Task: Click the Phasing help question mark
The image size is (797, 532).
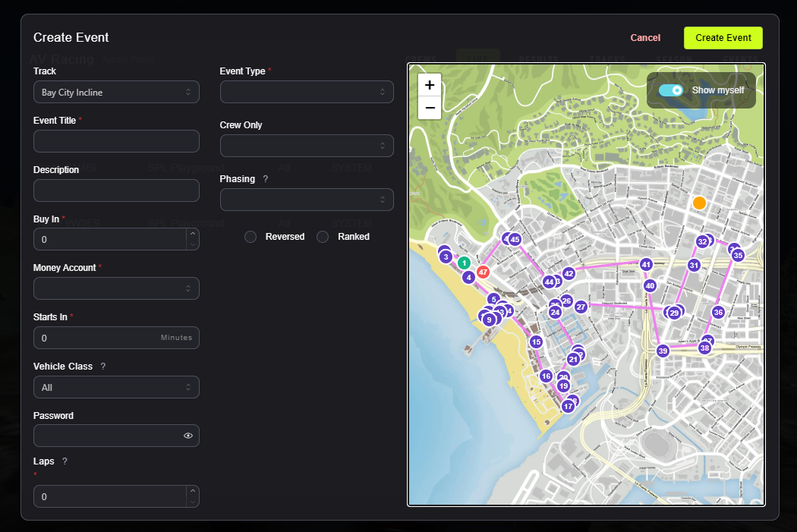Action: 265,179
